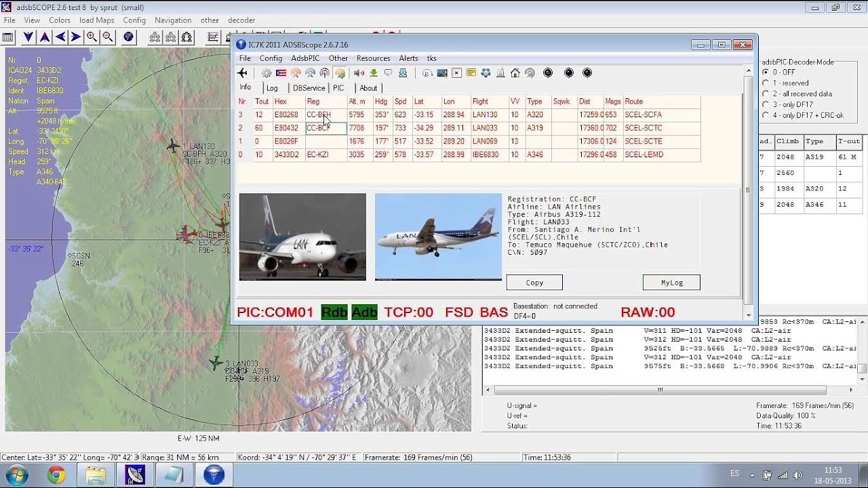
Task: Select table cell CC-BFH in Reg column
Action: click(325, 115)
